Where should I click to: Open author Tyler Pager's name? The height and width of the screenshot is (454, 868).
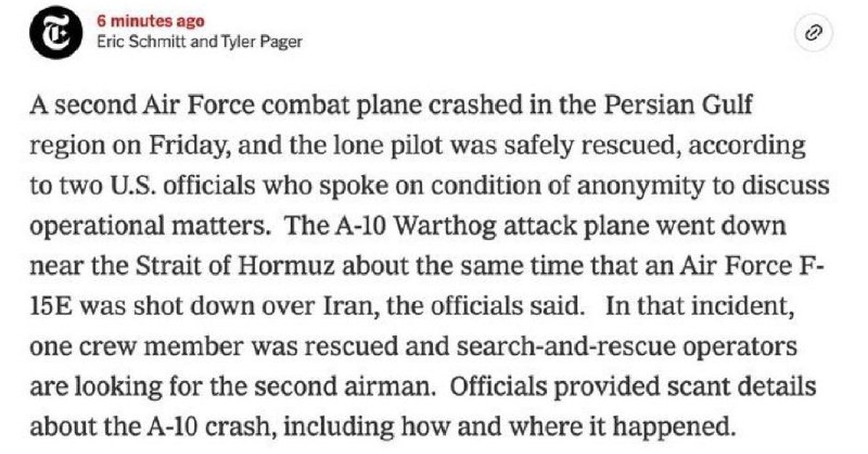pyautogui.click(x=261, y=41)
